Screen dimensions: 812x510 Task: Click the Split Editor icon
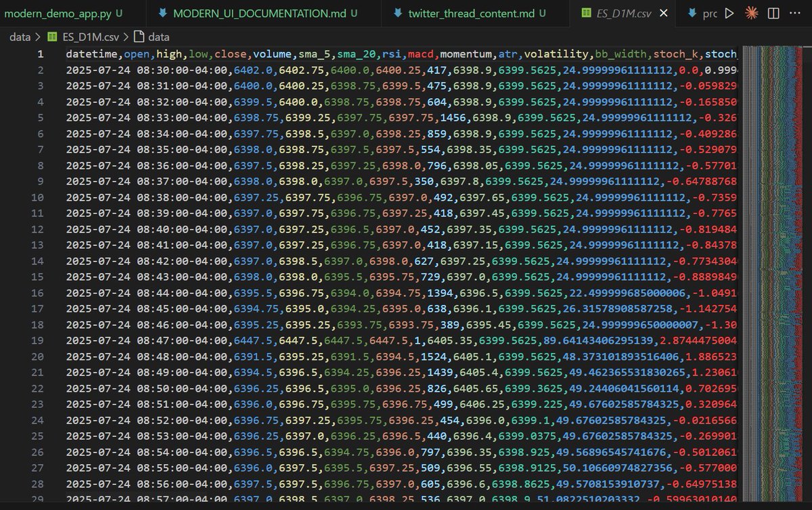pos(774,13)
